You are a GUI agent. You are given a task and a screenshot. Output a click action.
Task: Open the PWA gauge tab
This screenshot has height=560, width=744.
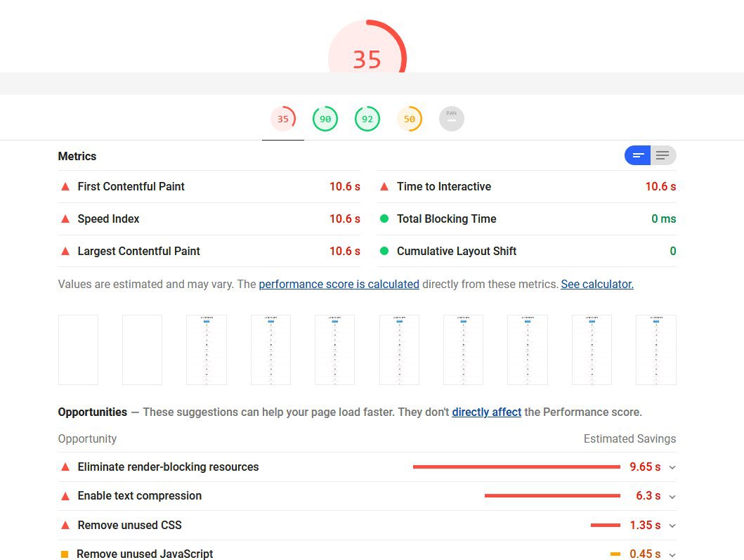click(x=452, y=119)
